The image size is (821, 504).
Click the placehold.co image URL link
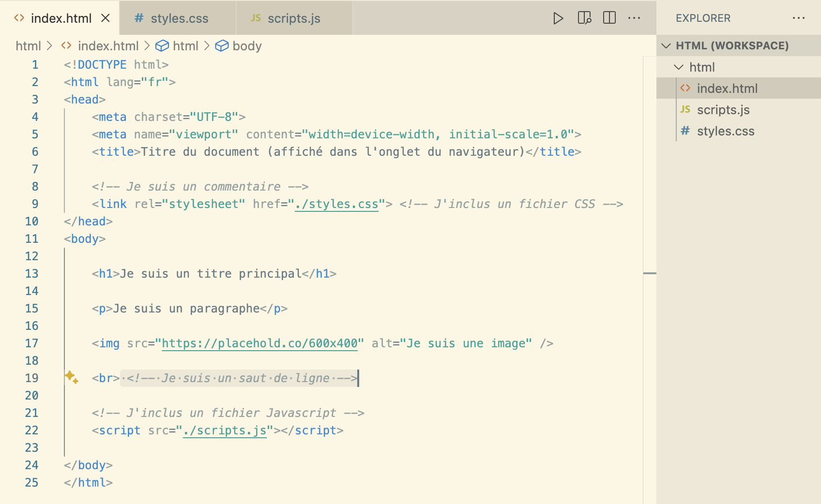(259, 343)
